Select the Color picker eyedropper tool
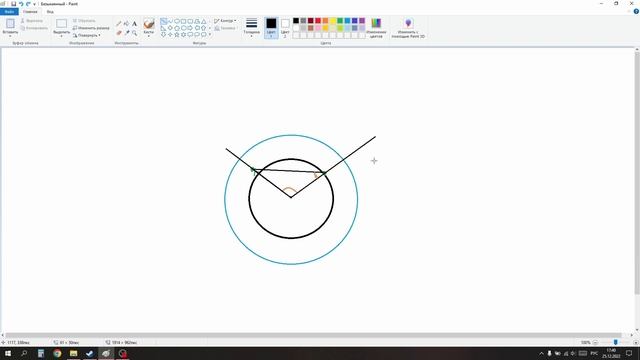This screenshot has height=360, width=640. (127, 33)
